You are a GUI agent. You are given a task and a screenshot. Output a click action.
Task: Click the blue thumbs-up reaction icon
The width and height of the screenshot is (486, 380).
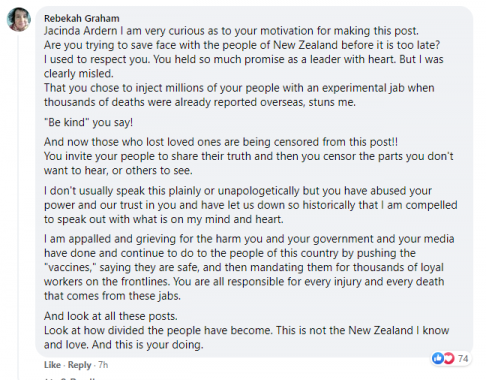click(x=438, y=358)
